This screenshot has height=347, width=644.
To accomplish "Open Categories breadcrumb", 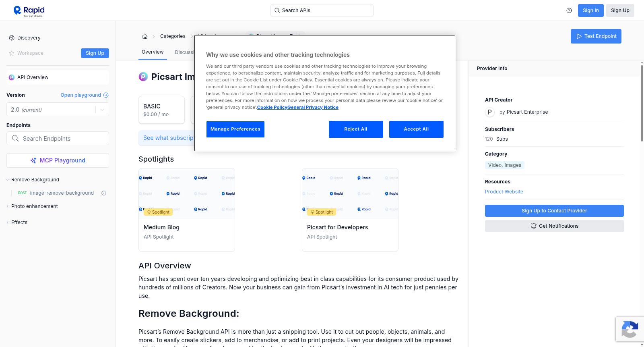I will (x=173, y=36).
